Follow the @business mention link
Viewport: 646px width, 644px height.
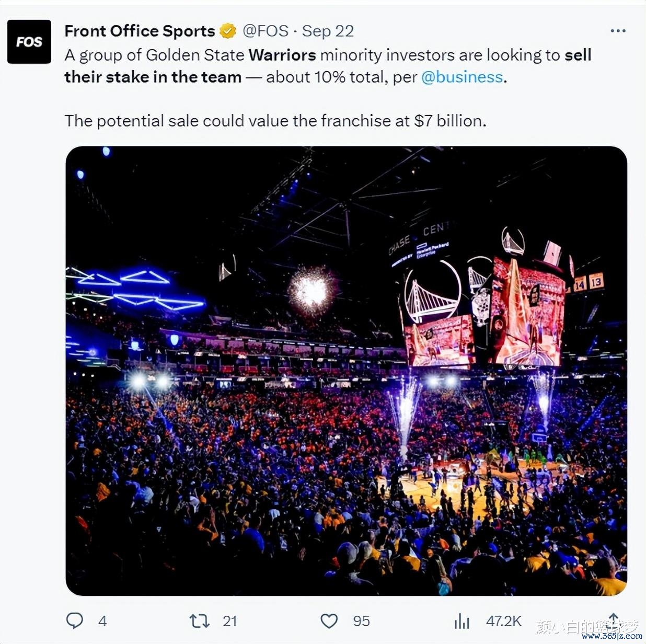[462, 77]
